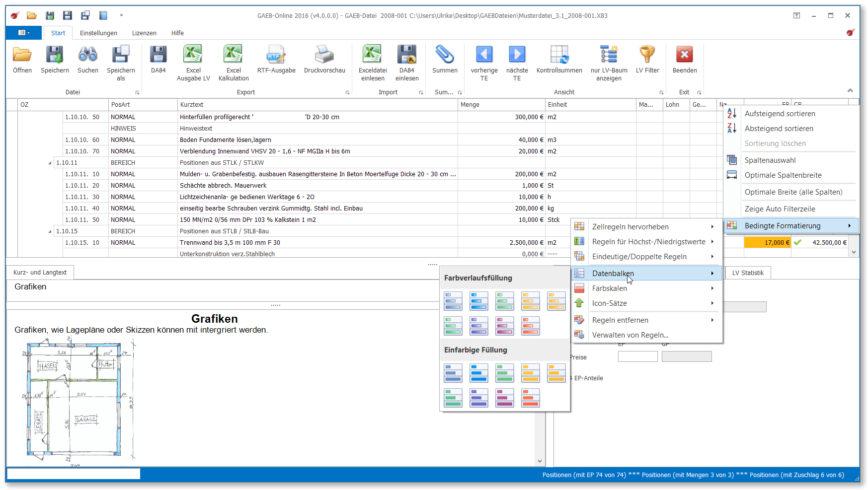Image resolution: width=868 pixels, height=490 pixels.
Task: Collapse the 1.10.11 tree node
Action: click(x=50, y=163)
